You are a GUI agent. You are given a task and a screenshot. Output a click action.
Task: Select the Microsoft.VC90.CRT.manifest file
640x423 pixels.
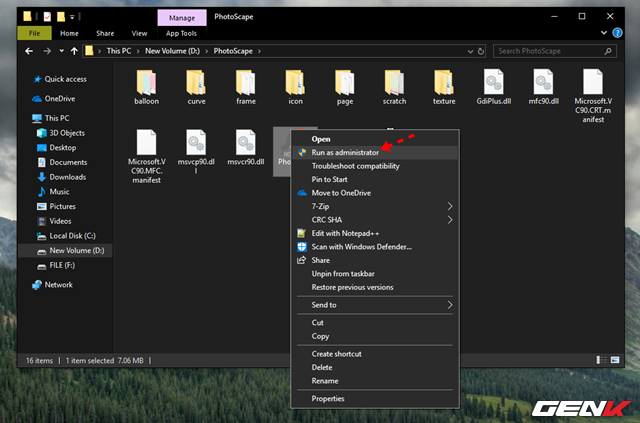pos(593,96)
